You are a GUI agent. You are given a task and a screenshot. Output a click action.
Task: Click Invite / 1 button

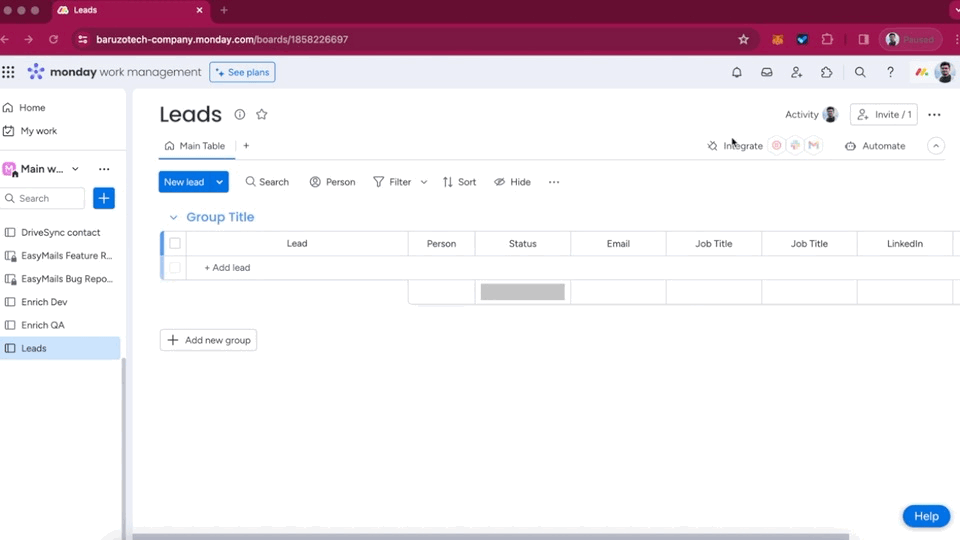click(883, 114)
